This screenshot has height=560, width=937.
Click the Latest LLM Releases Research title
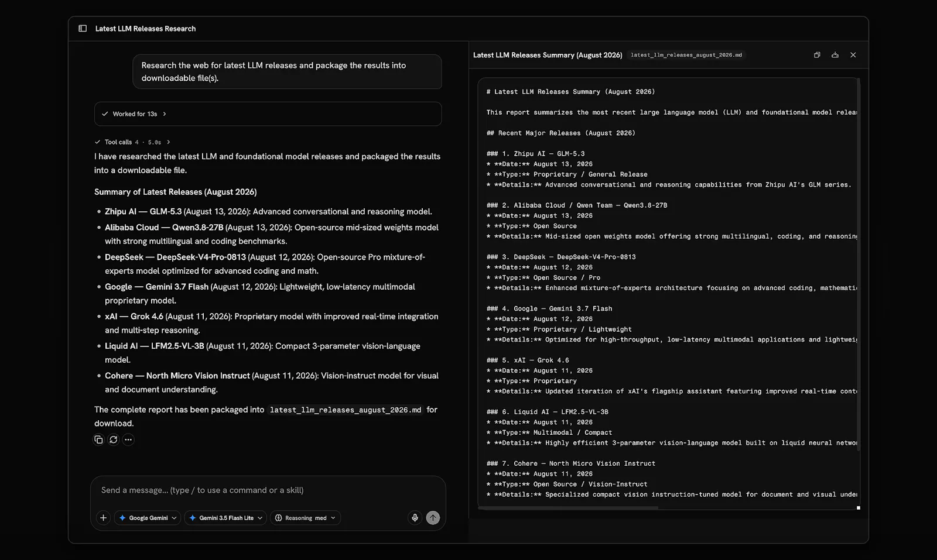(145, 29)
